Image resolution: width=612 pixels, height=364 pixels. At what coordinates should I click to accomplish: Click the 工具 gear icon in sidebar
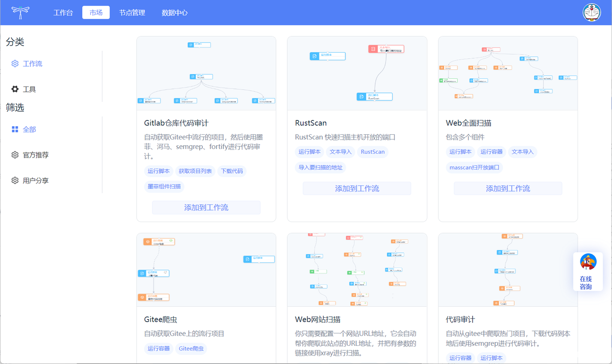15,89
